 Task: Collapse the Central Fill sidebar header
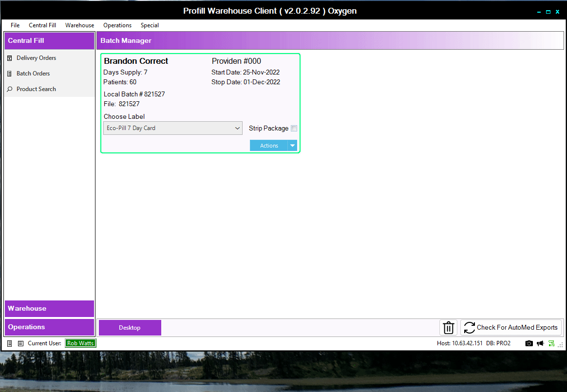[x=49, y=40]
